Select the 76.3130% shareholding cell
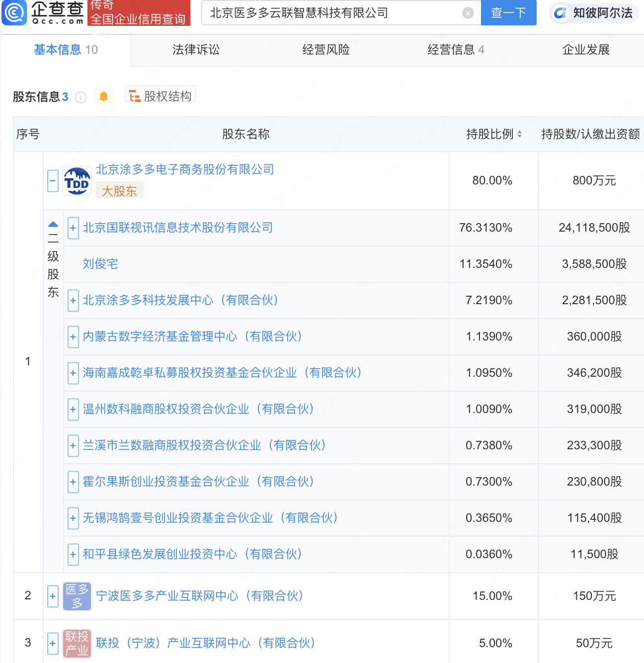The width and height of the screenshot is (644, 663). (x=494, y=228)
